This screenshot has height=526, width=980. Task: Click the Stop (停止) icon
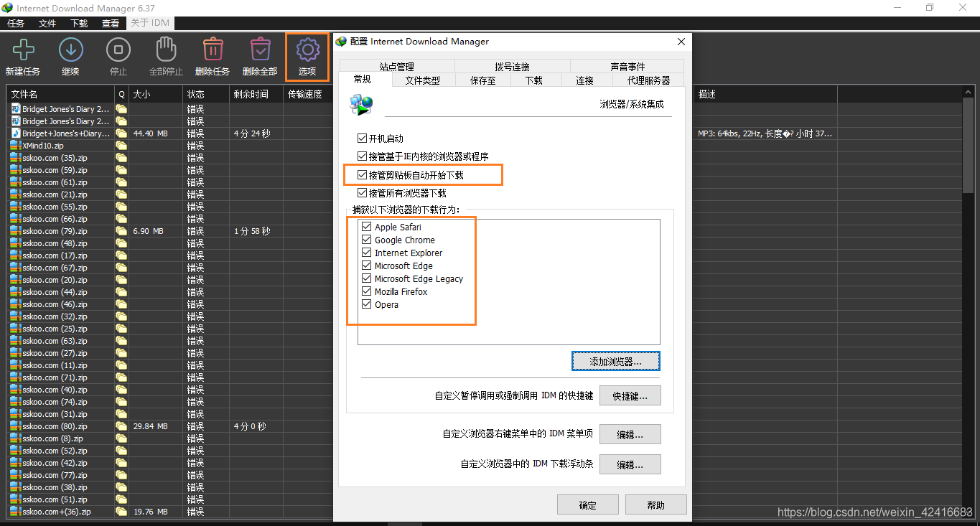tap(118, 50)
